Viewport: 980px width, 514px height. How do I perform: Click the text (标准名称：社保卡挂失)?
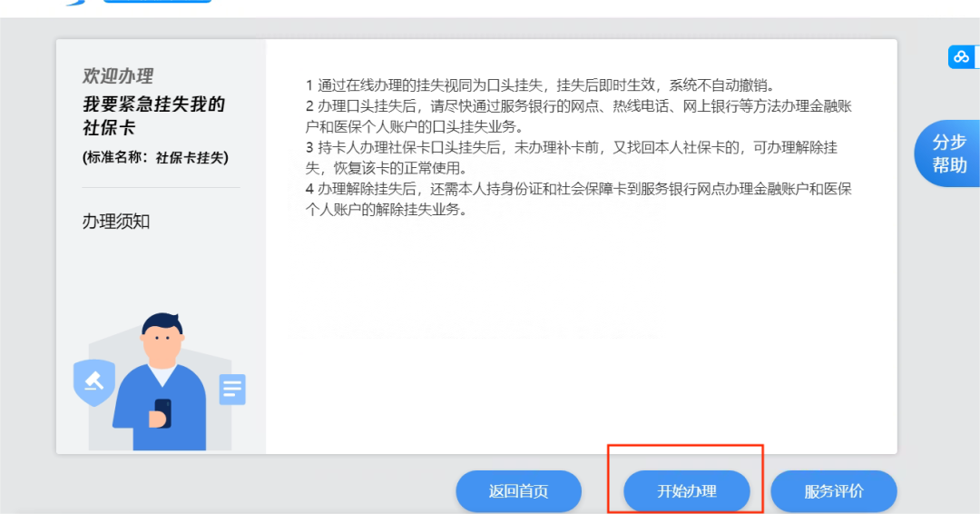coord(156,158)
